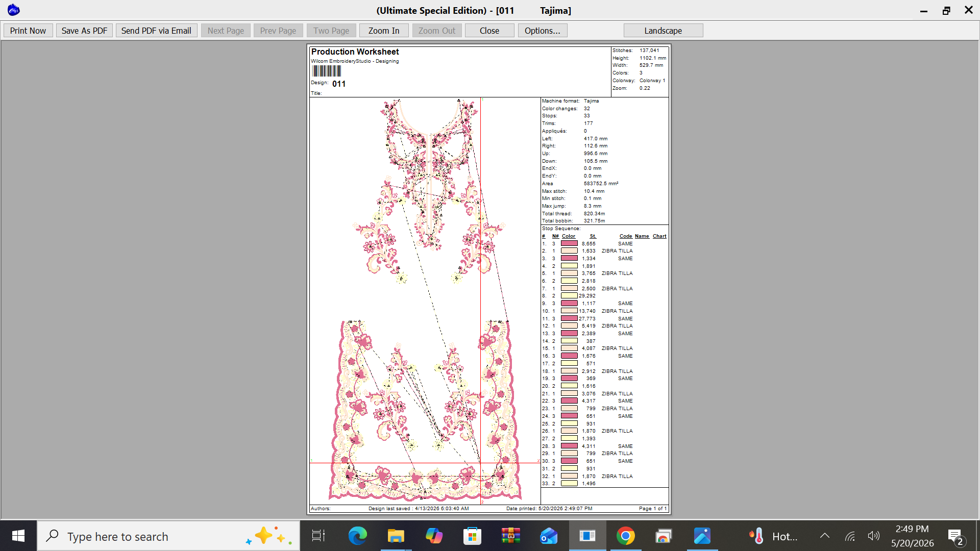
Task: Switch the page orientation to Landscape
Action: [x=663, y=31]
